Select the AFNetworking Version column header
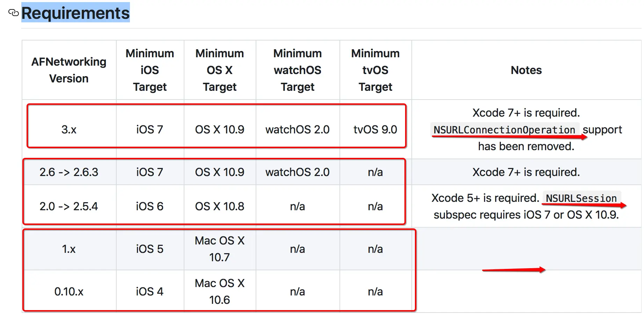Viewport: 644px width, 315px height. [x=69, y=70]
